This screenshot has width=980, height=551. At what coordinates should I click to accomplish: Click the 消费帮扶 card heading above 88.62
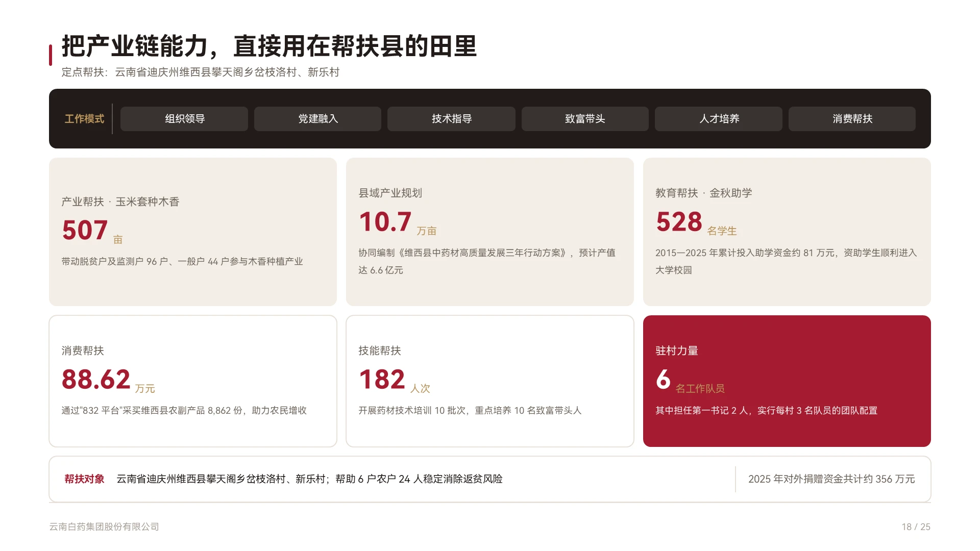(x=83, y=350)
